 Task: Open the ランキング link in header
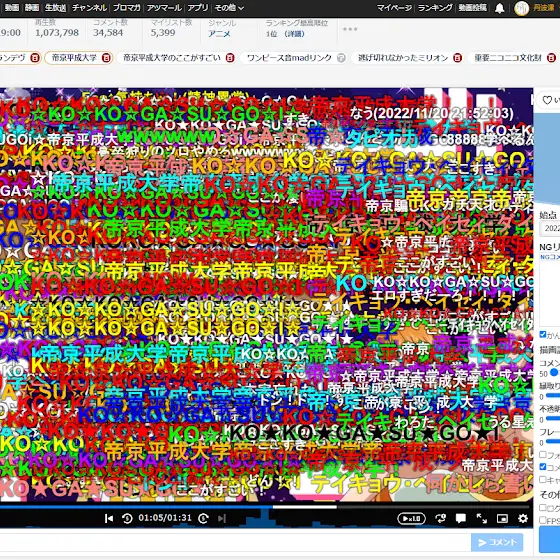click(435, 8)
